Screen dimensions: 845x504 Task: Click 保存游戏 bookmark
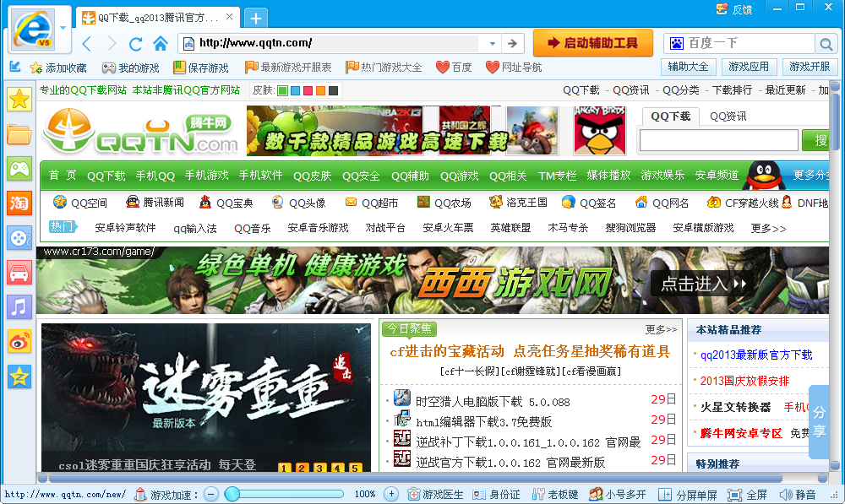point(200,68)
